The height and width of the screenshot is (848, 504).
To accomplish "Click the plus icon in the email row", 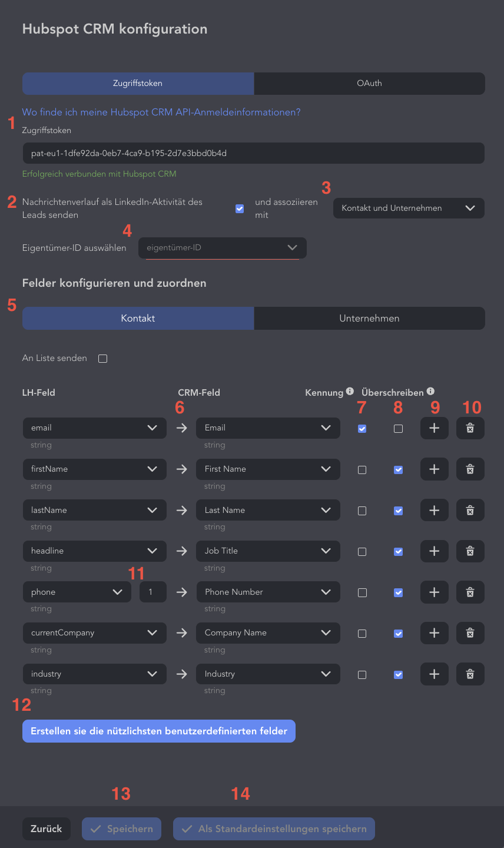I will 435,428.
